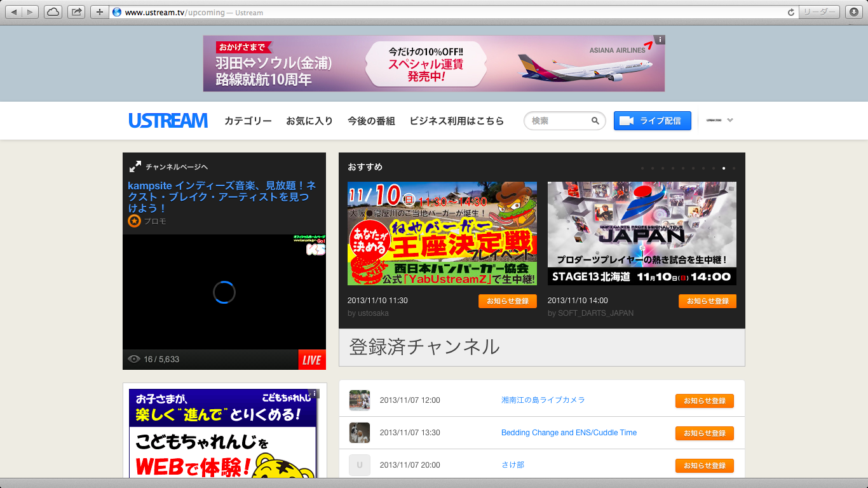Open the iCloud tabs cloud icon

pos(53,12)
